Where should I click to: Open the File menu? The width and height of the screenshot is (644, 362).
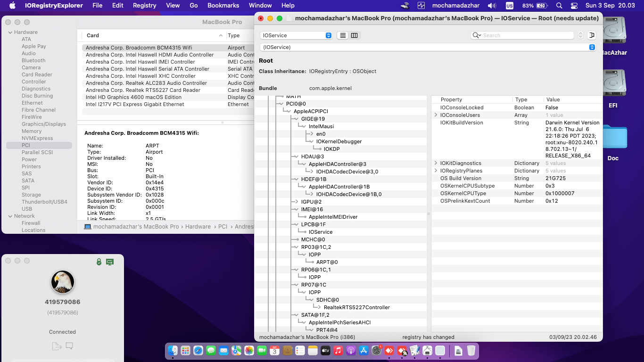[98, 6]
